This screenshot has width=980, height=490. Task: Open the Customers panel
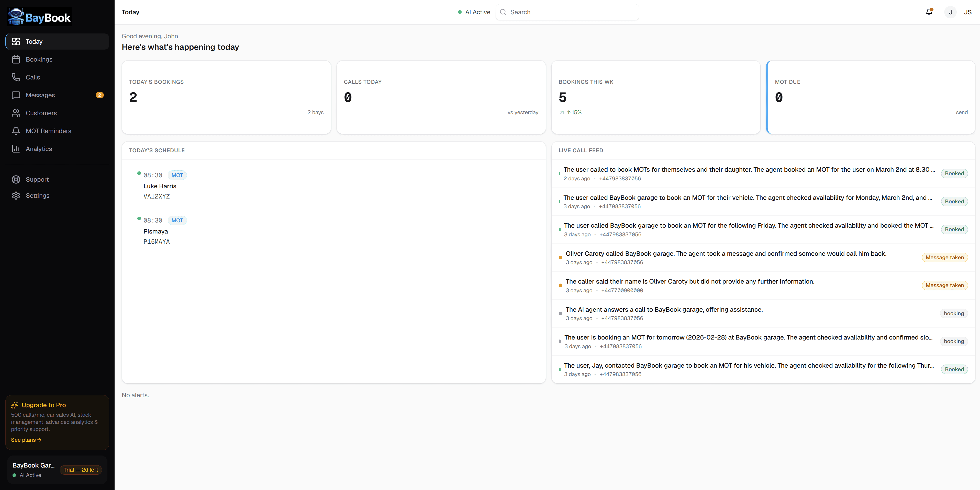(41, 113)
